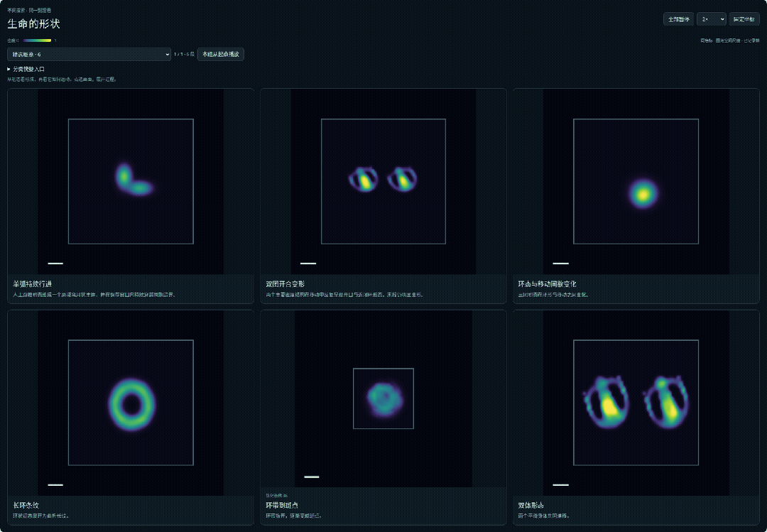Viewport: 767px width, 532px height.
Task: Open the 双体形态 simulation thumbnail
Action: tap(636, 403)
